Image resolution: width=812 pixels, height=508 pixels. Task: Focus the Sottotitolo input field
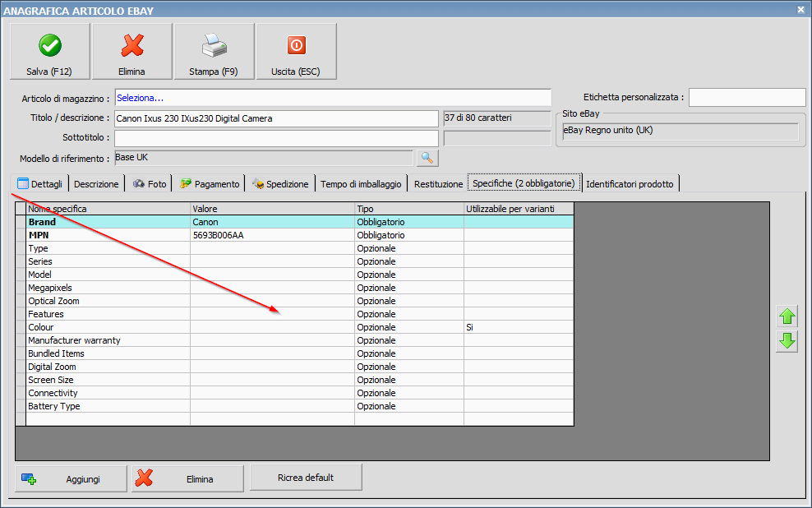click(276, 138)
